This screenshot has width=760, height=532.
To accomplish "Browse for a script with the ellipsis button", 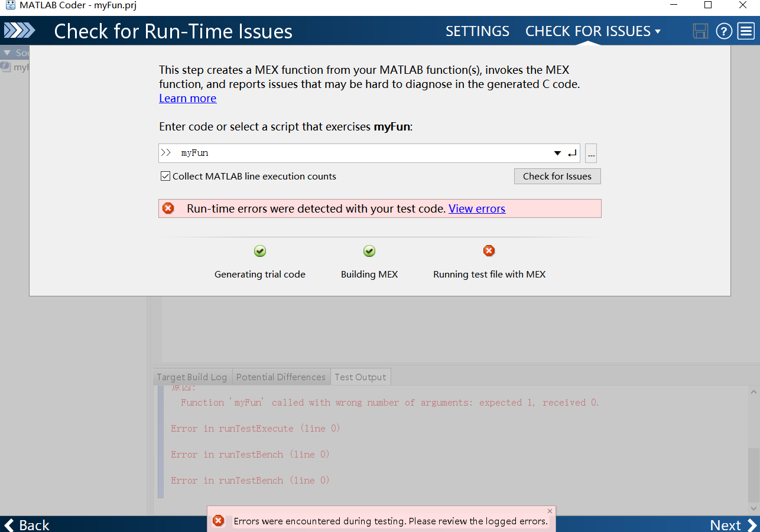I will [591, 154].
